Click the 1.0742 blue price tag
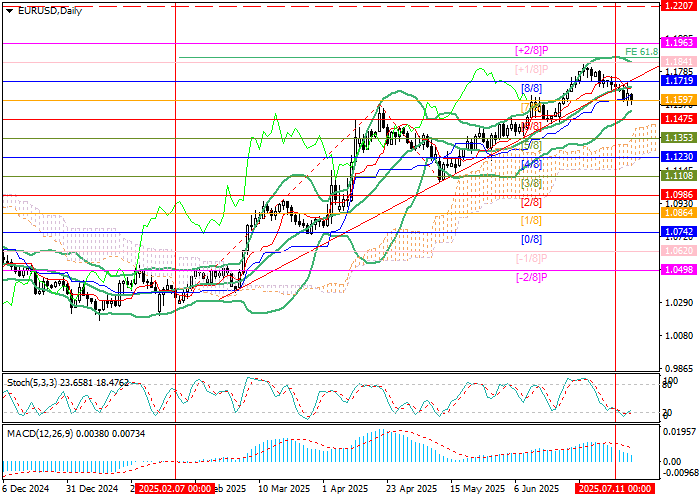 pyautogui.click(x=681, y=231)
